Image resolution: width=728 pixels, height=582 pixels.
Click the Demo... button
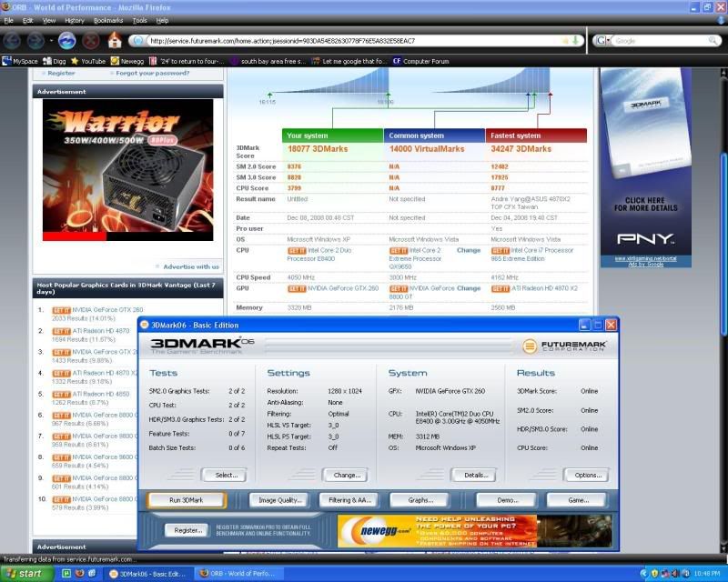(x=508, y=500)
